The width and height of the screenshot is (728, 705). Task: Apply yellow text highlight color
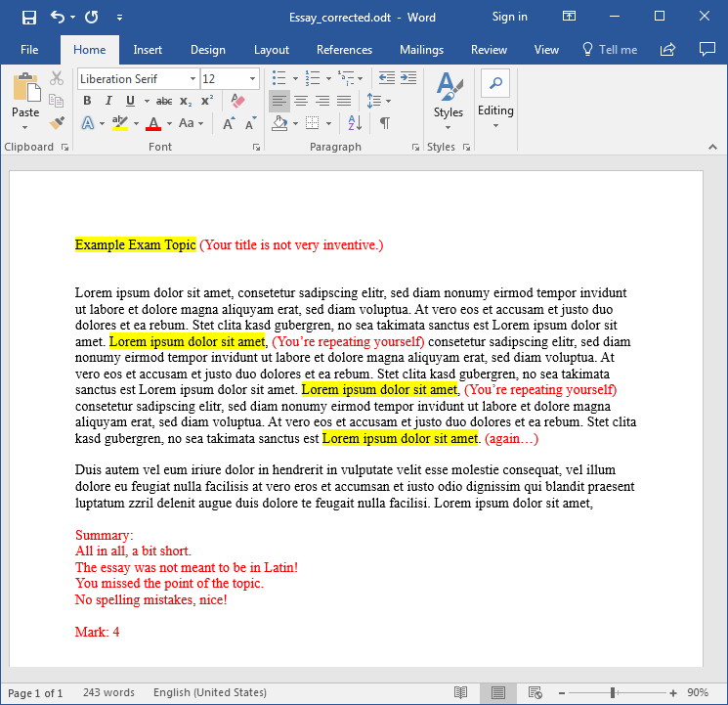click(x=120, y=123)
